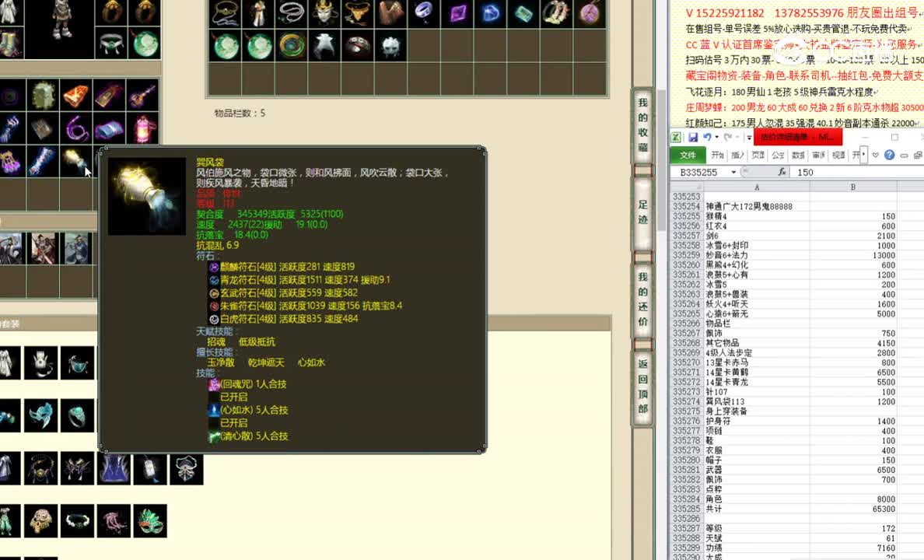924x560 pixels.
Task: Click the Help question mark icon in the ribbon
Action: pyautogui.click(x=890, y=155)
